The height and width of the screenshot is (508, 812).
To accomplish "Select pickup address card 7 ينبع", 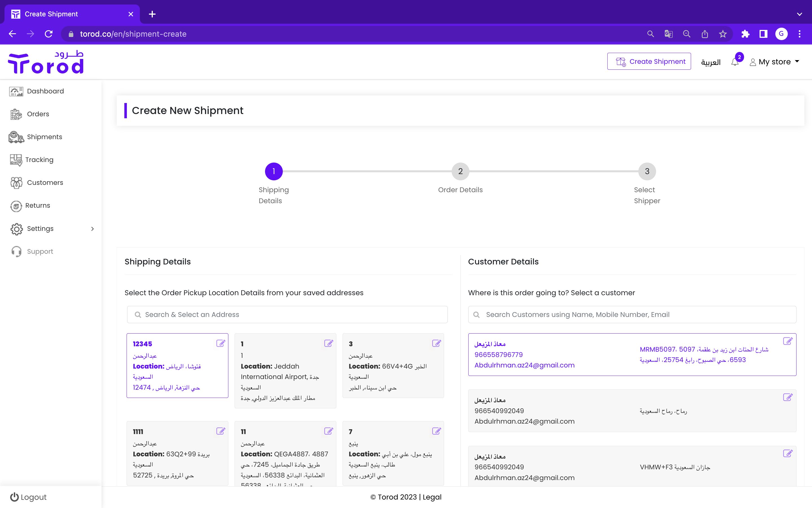I will pyautogui.click(x=393, y=453).
